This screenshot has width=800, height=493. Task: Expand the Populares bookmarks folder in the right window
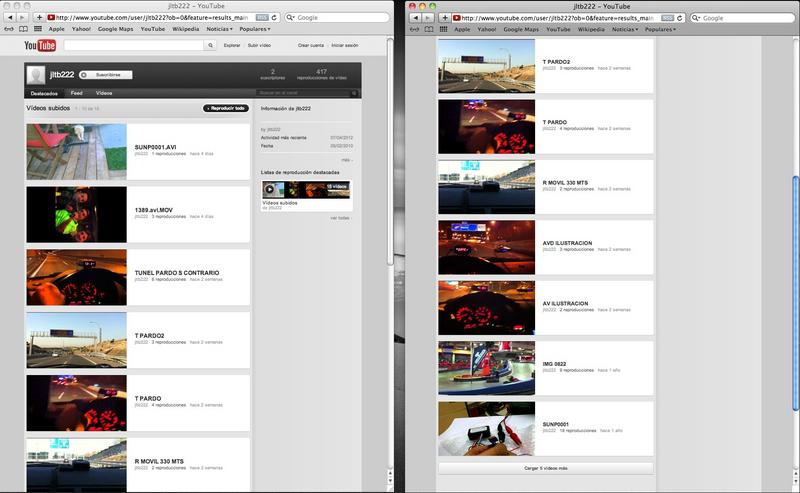(662, 29)
